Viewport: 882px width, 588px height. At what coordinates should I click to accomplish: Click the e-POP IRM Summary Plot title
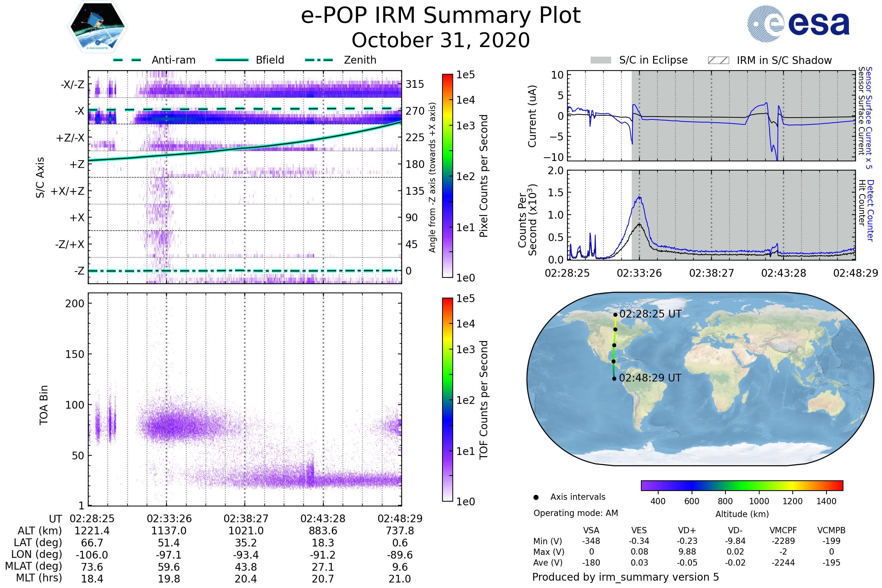tap(441, 16)
